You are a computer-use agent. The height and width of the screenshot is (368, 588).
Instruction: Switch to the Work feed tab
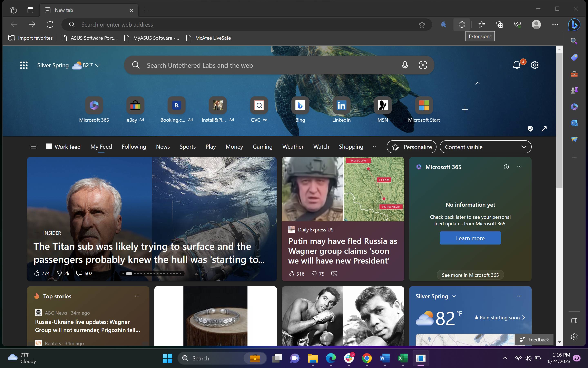coord(63,147)
